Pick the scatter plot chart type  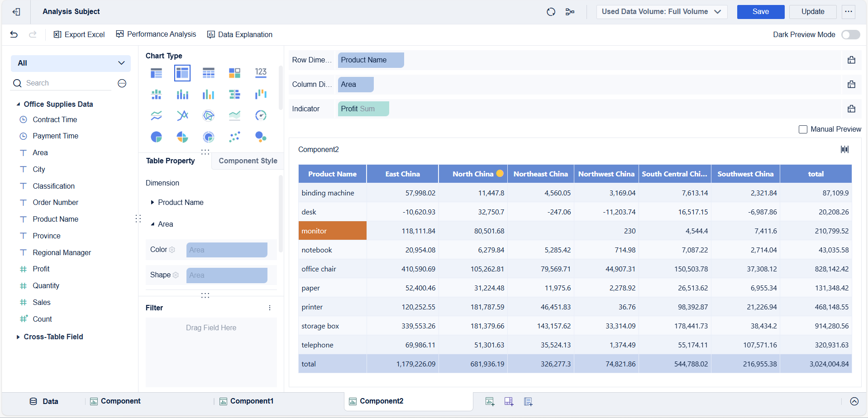[x=234, y=137]
